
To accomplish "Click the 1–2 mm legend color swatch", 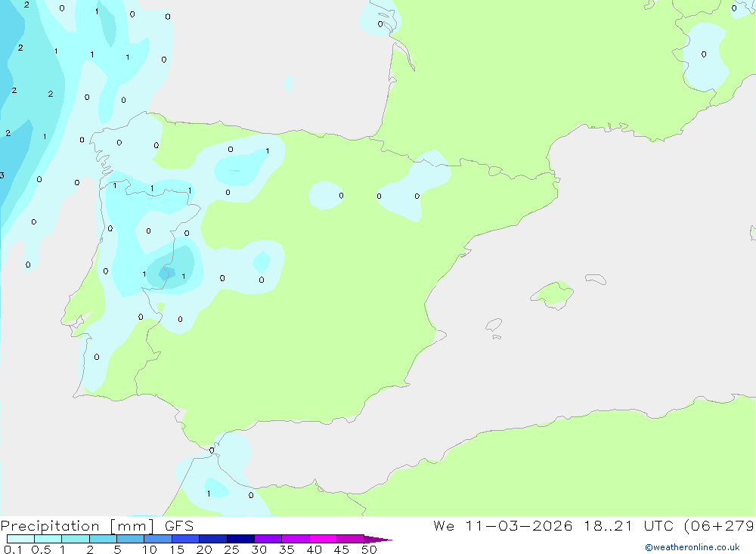I will point(75,539).
